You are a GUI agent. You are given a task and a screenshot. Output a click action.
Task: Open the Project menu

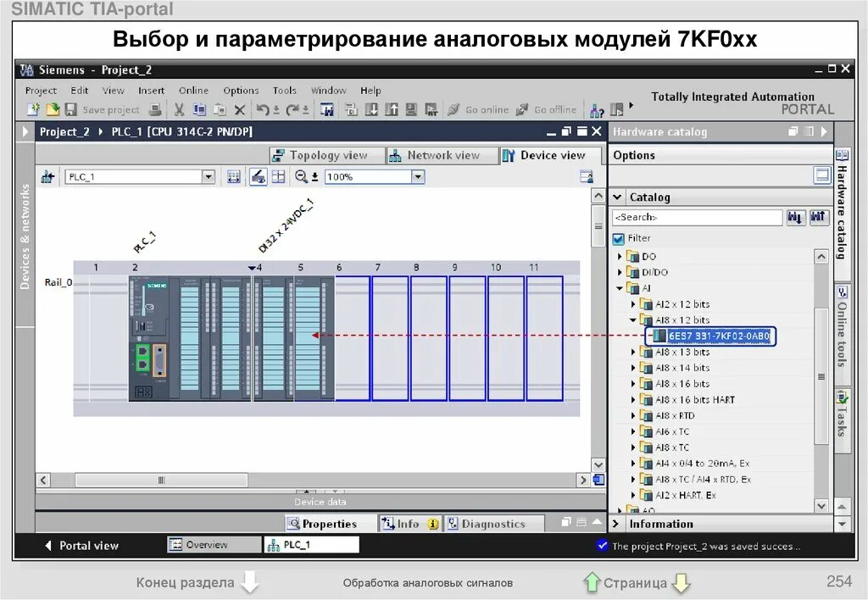coord(41,90)
